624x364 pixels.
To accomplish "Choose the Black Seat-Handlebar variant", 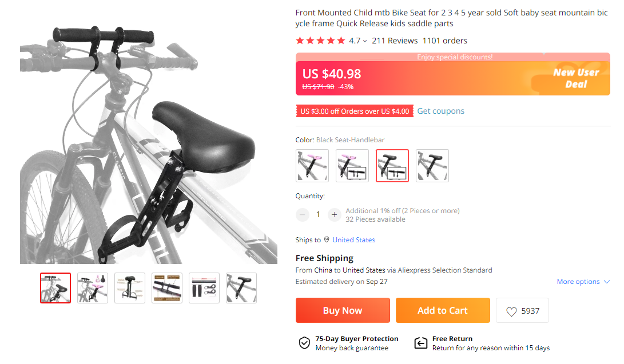I will [x=392, y=166].
